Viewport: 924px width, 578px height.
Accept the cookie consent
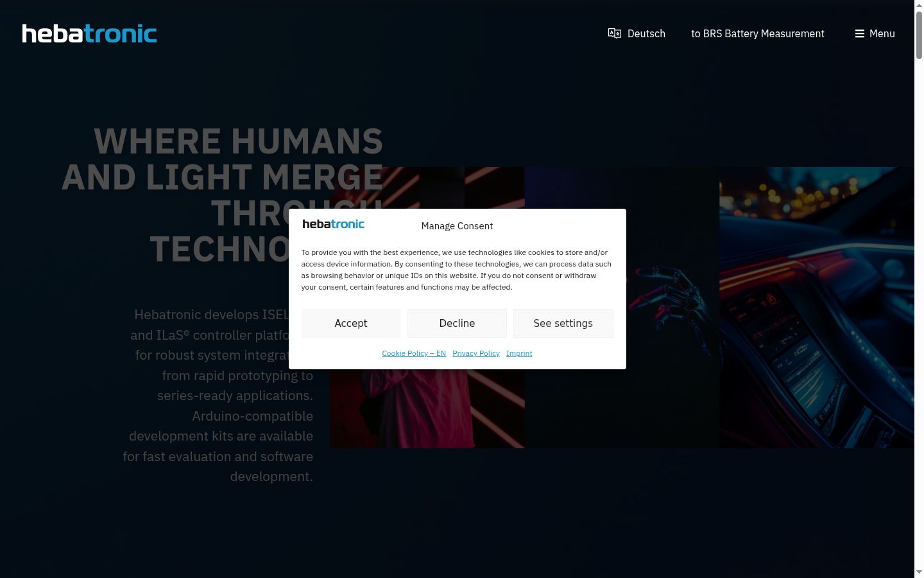(351, 323)
